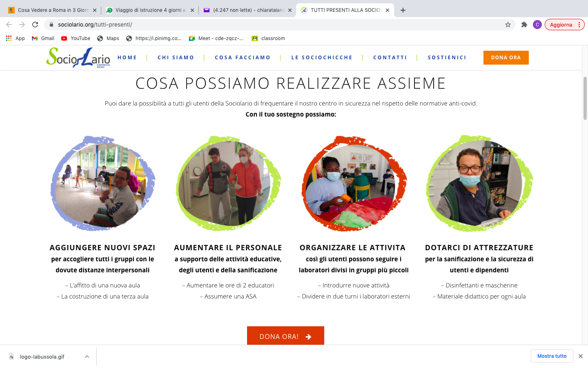Viewport: 588px width, 368px height.
Task: Close the Cosa Vedere a Roma tab
Action: (x=95, y=10)
